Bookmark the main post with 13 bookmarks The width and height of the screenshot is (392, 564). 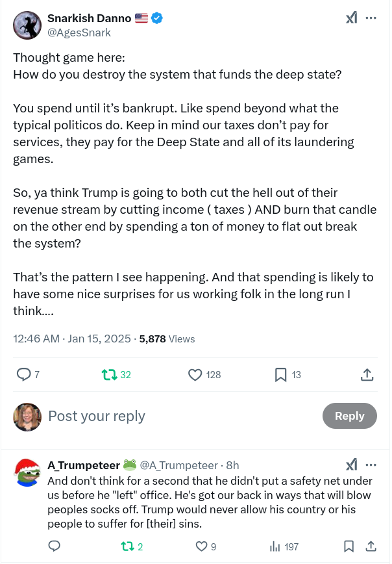pyautogui.click(x=280, y=374)
